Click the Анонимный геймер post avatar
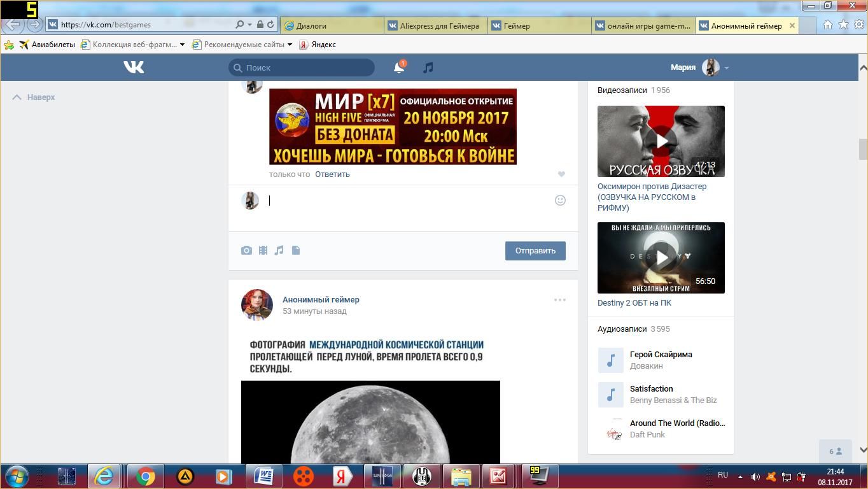The height and width of the screenshot is (489, 868). [257, 305]
